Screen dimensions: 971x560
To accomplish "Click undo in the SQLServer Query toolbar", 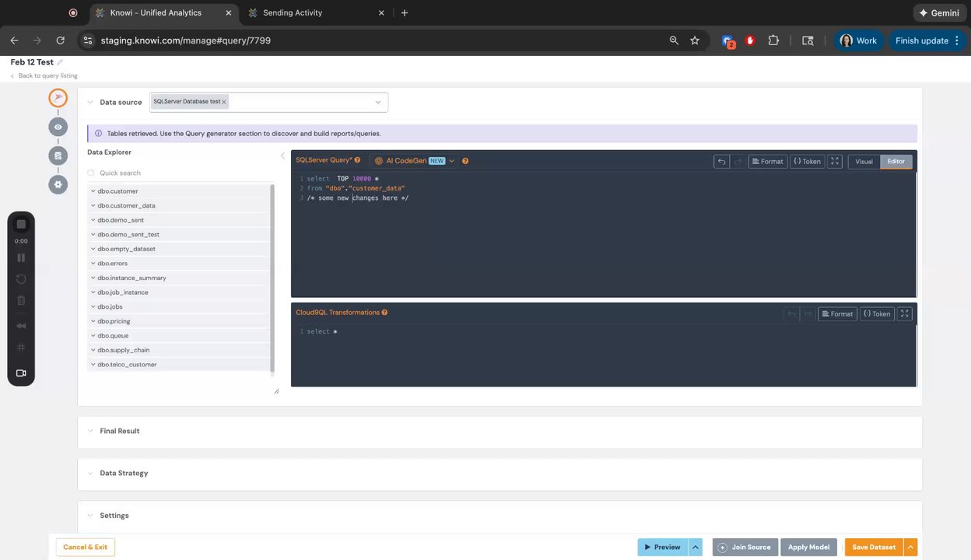I will click(721, 161).
